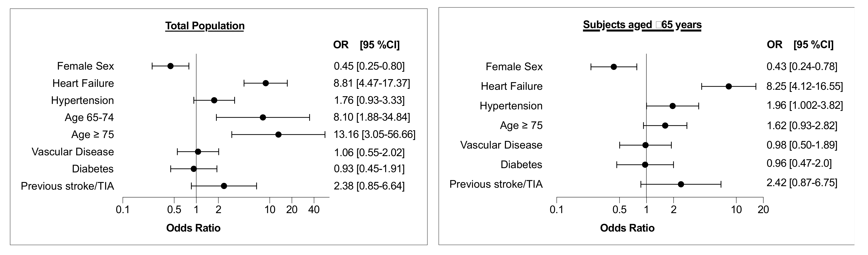Click the Female Sex marker in Total Population
The image size is (868, 255).
click(170, 66)
